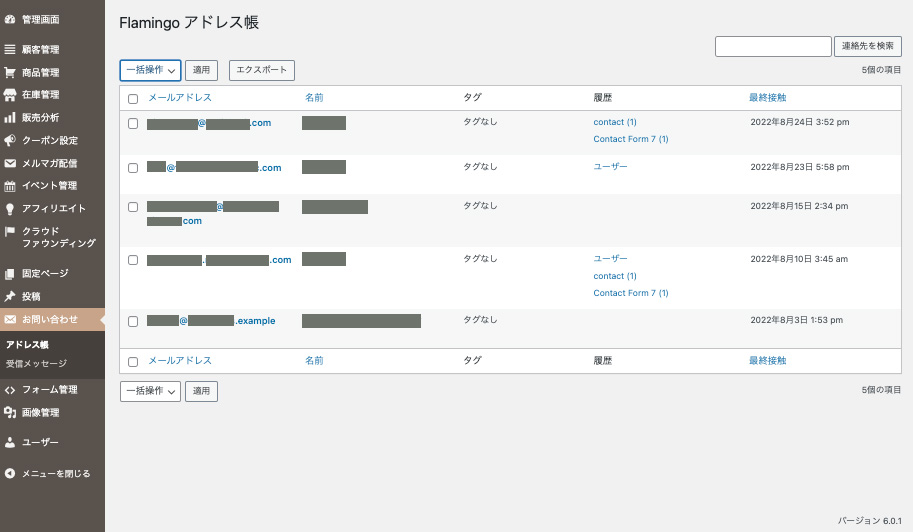Viewport: 913px width, 532px height.
Task: Open the 顧客管理 sidebar menu
Action: click(x=41, y=49)
